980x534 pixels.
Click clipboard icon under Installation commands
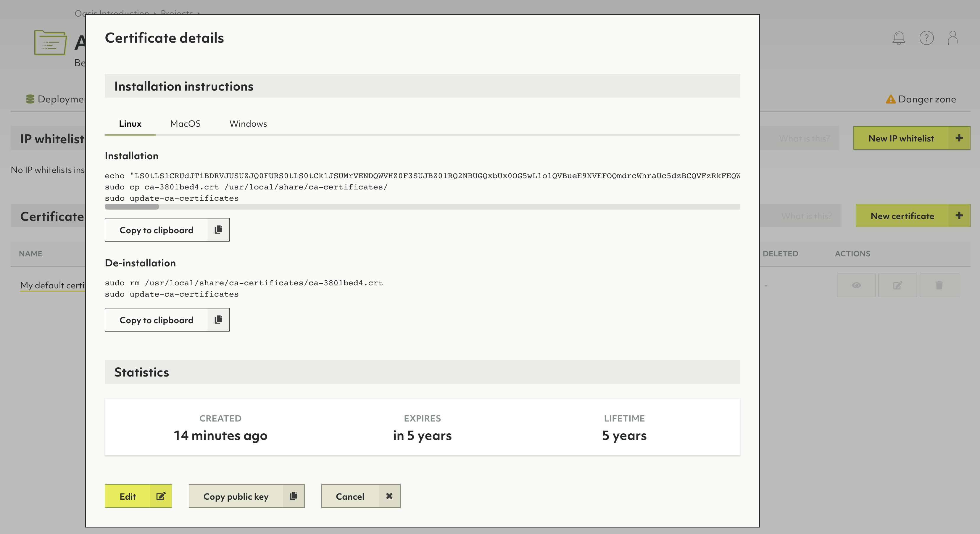pyautogui.click(x=218, y=229)
